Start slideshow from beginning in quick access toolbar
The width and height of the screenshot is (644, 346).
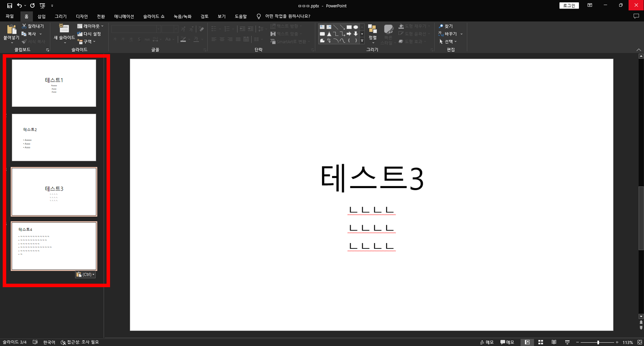[x=43, y=6]
